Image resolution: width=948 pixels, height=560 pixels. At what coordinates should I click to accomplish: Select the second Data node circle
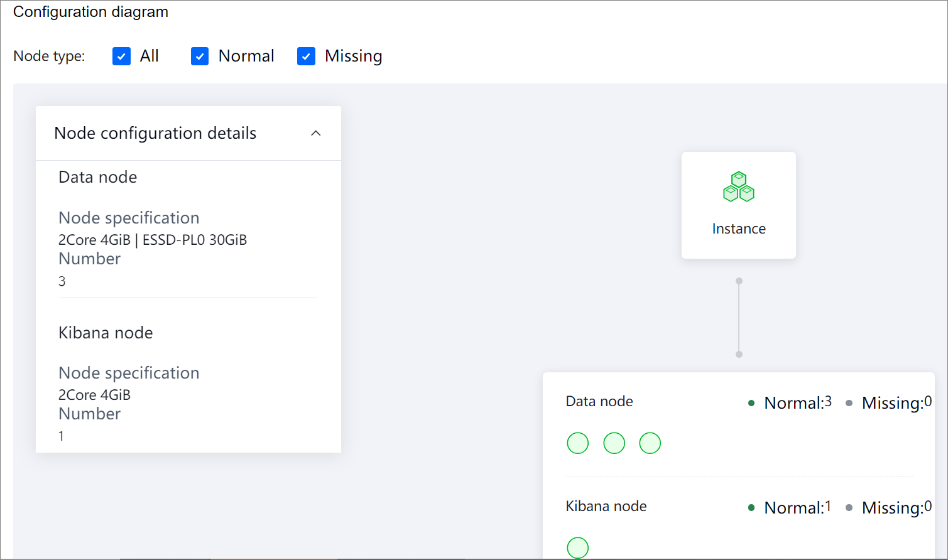[x=614, y=443]
